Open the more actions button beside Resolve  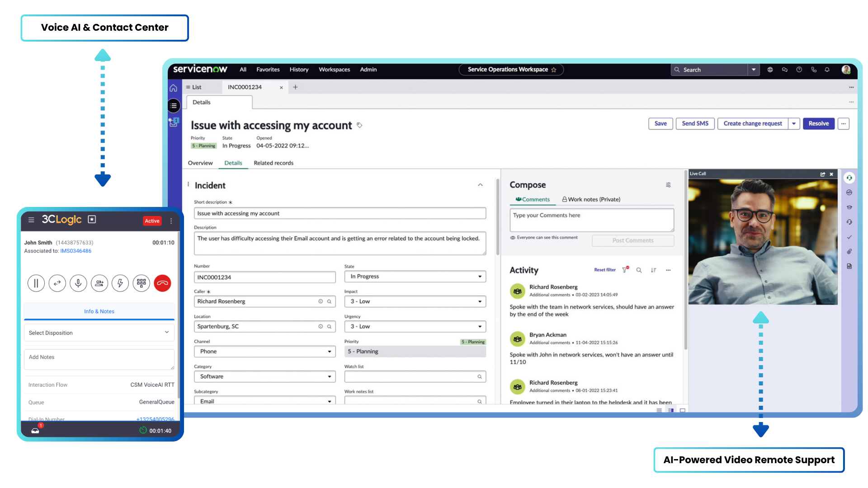(843, 124)
